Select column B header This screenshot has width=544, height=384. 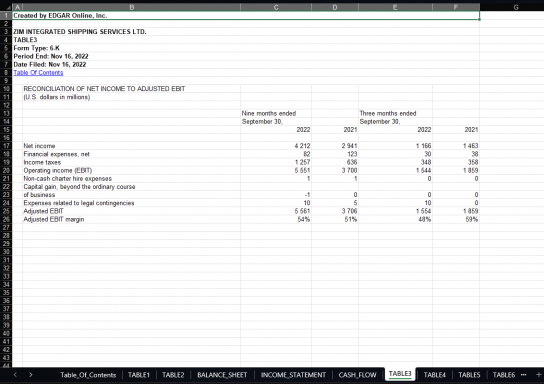point(131,7)
